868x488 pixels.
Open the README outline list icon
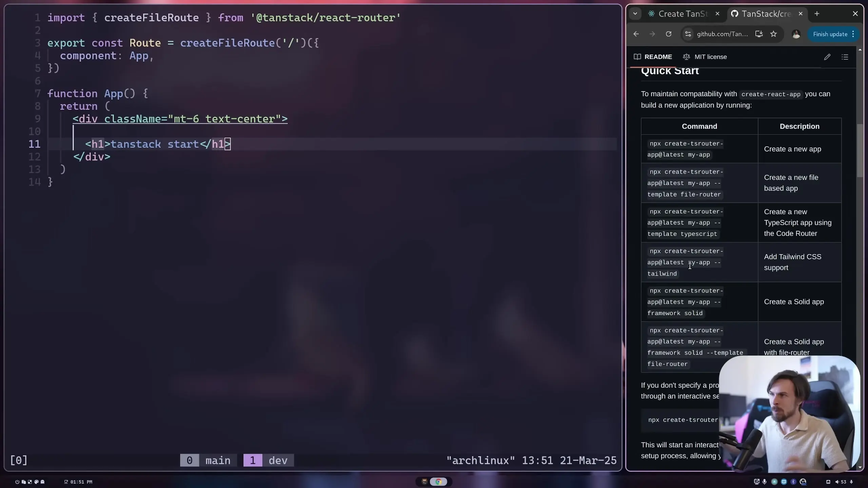tap(845, 57)
